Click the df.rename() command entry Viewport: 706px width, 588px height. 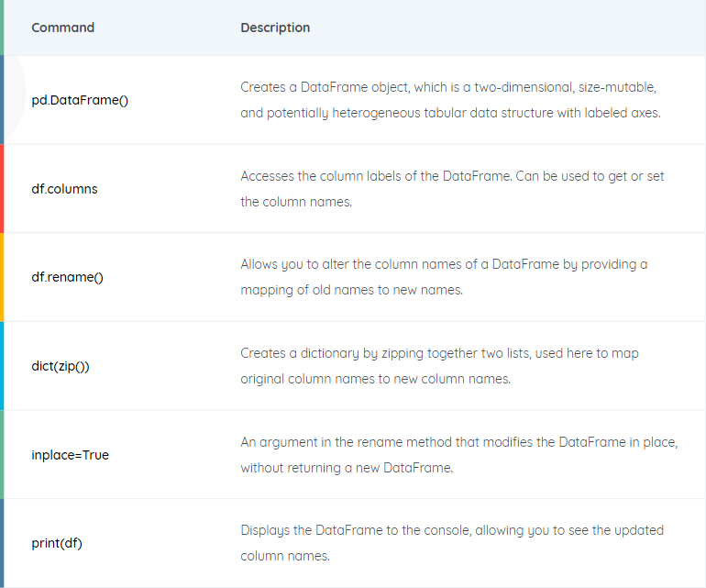click(68, 277)
